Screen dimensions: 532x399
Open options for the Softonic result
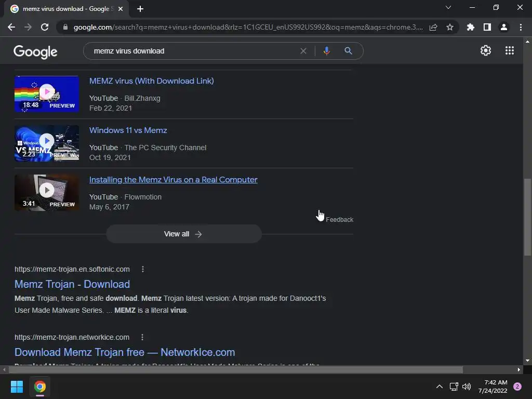pos(143,269)
